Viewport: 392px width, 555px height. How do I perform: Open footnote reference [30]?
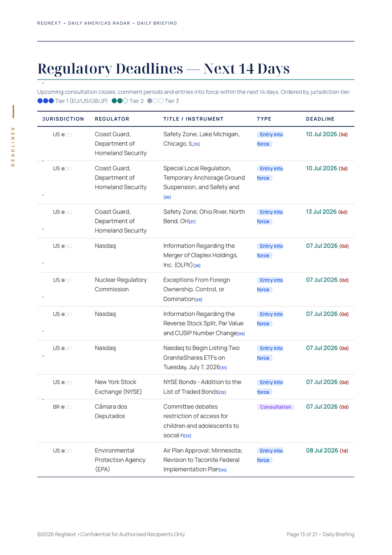click(241, 333)
